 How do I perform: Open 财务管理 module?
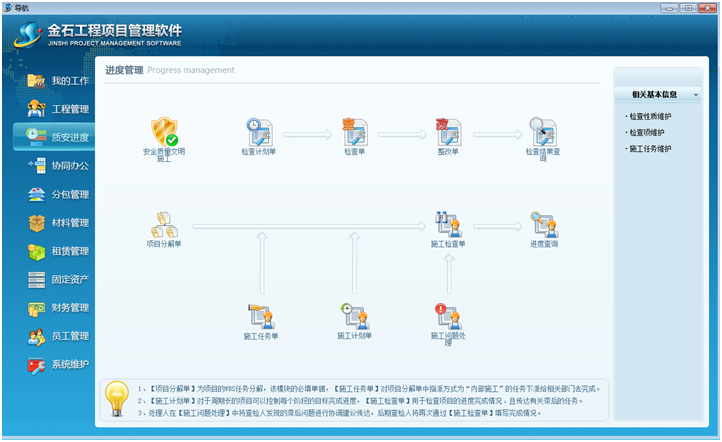[58, 308]
